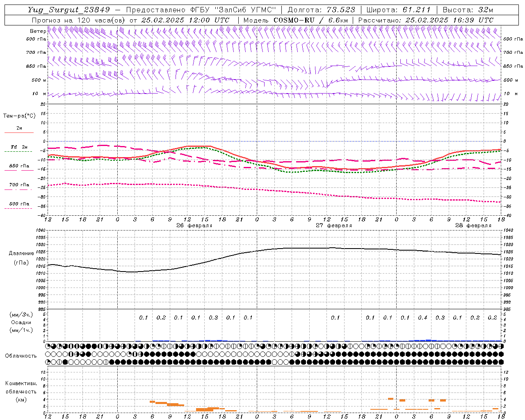
Task: Click the 27 февраля date label
Action: pos(334,226)
